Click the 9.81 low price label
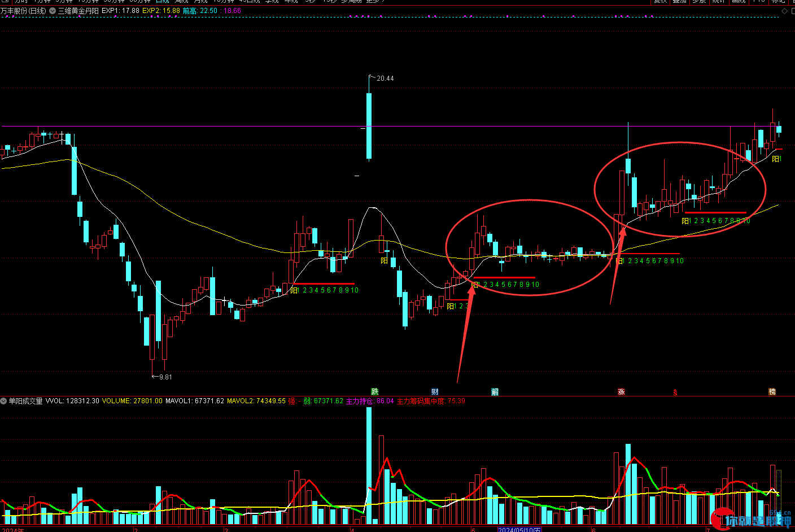Screen dimensions: 795x532 (x=165, y=377)
